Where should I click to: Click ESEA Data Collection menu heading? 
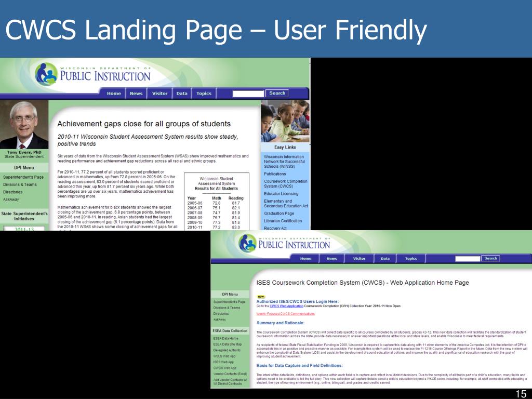coord(230,330)
